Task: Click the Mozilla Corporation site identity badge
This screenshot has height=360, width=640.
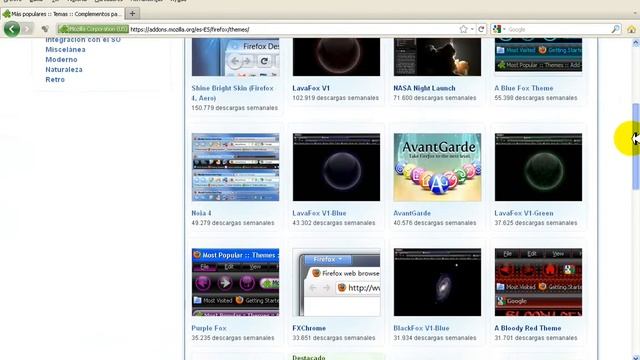Action: coord(93,29)
